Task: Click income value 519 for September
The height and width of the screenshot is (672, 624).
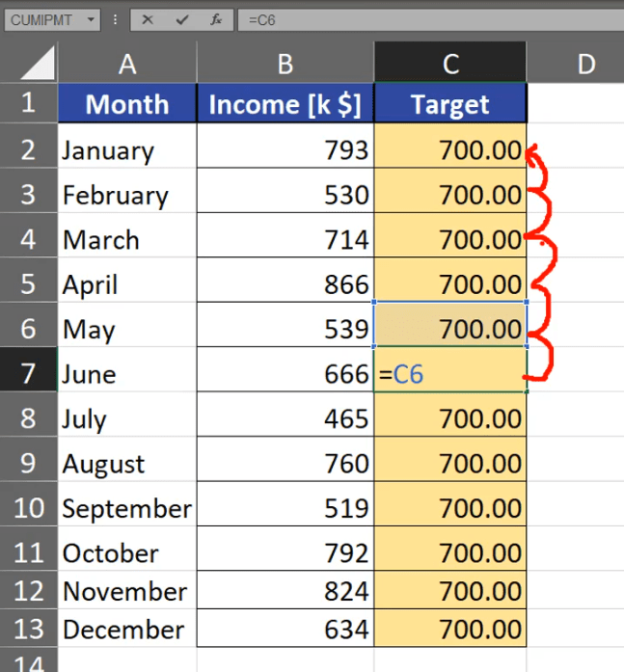Action: (285, 503)
